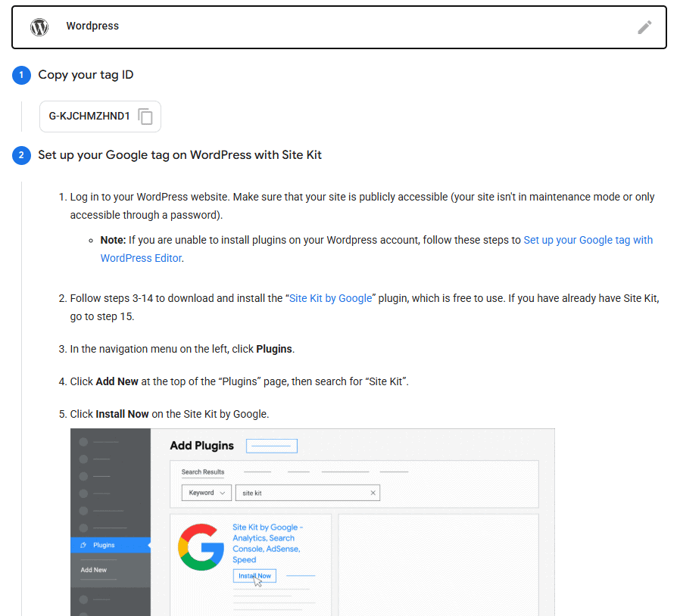
Task: Click the pencil edit icon
Action: 644,27
